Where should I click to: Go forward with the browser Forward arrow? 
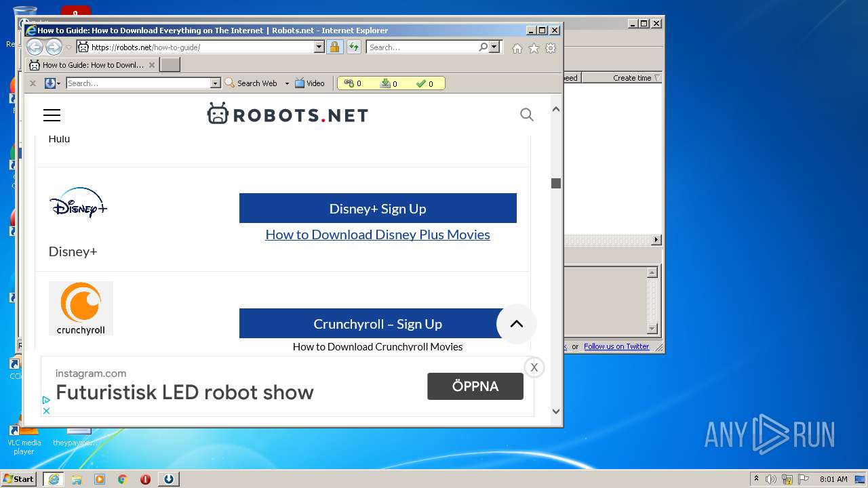click(x=54, y=47)
